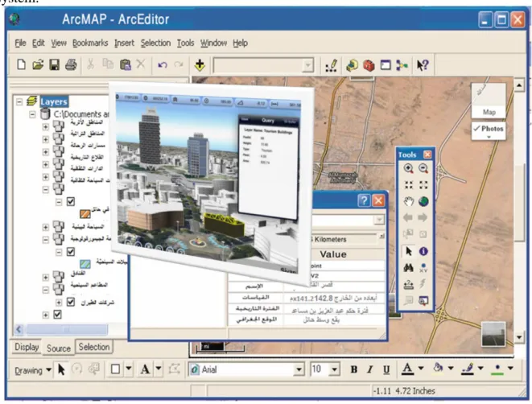Open the Selection menu
The width and height of the screenshot is (532, 404).
coord(155,43)
